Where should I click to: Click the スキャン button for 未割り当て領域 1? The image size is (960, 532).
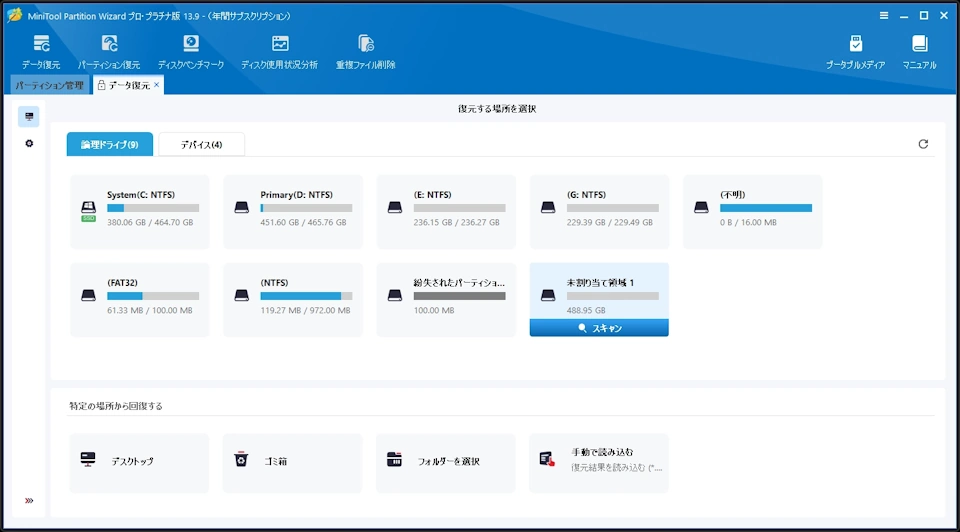599,328
